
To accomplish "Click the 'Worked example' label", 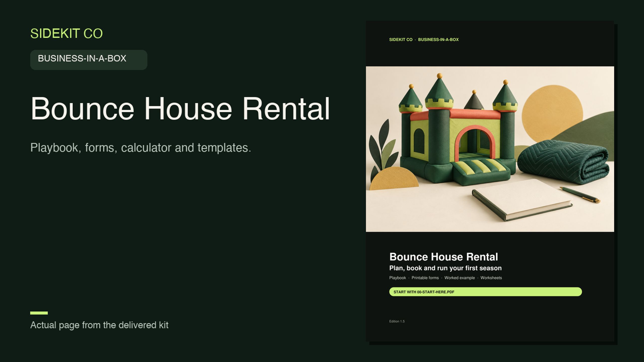I will pos(460,278).
